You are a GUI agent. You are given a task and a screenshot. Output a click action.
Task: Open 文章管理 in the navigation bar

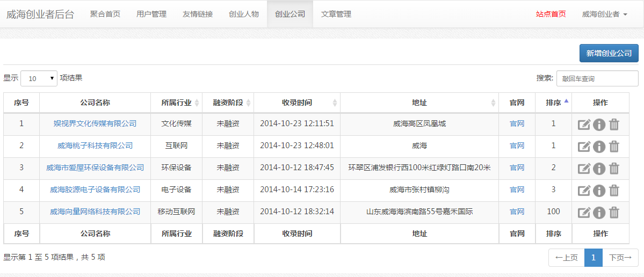coord(336,14)
